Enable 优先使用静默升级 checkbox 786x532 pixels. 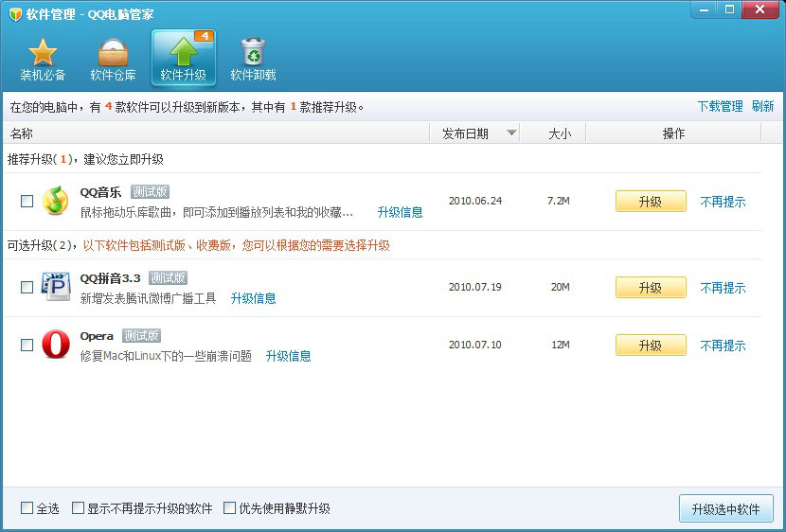click(229, 508)
